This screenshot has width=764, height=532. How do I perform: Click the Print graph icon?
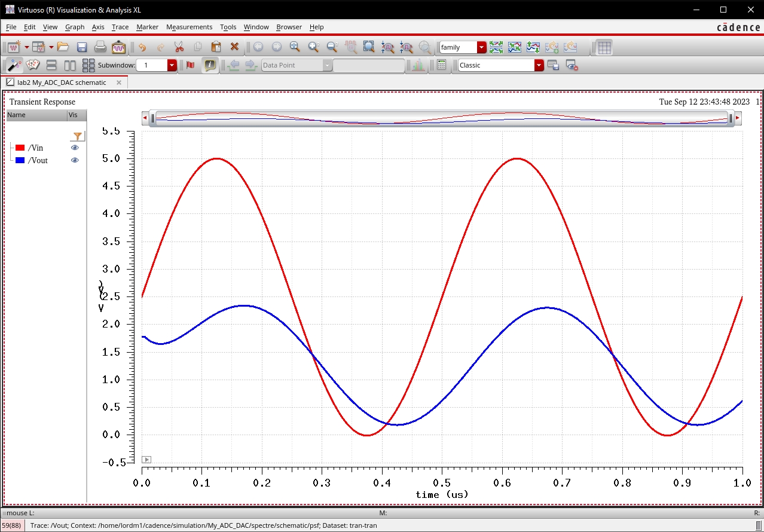click(100, 47)
